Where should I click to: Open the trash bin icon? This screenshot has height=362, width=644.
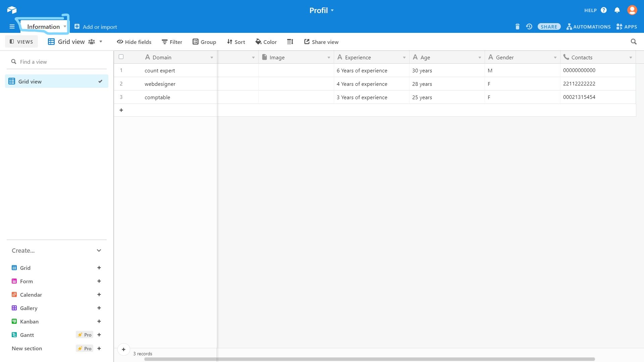(x=518, y=26)
